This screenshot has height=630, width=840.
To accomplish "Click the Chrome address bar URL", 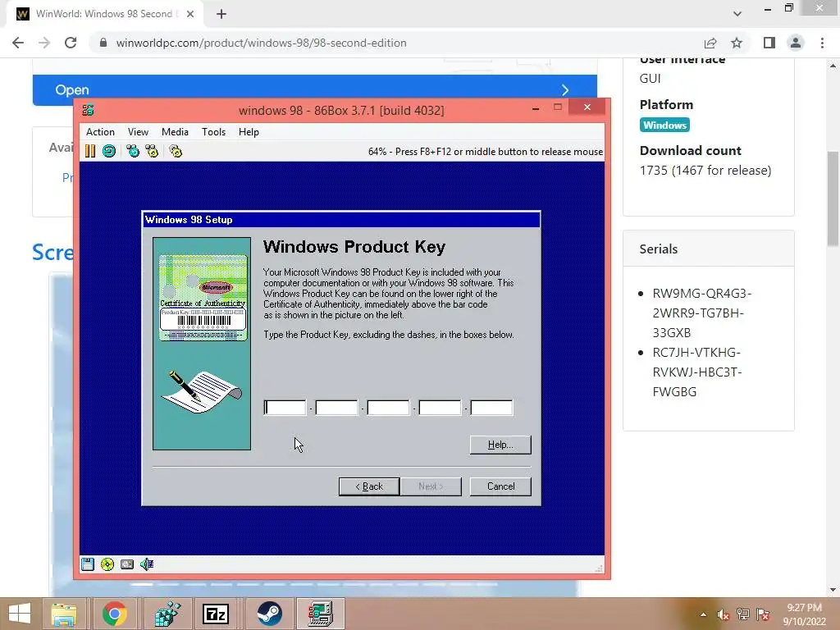I will coord(261,43).
